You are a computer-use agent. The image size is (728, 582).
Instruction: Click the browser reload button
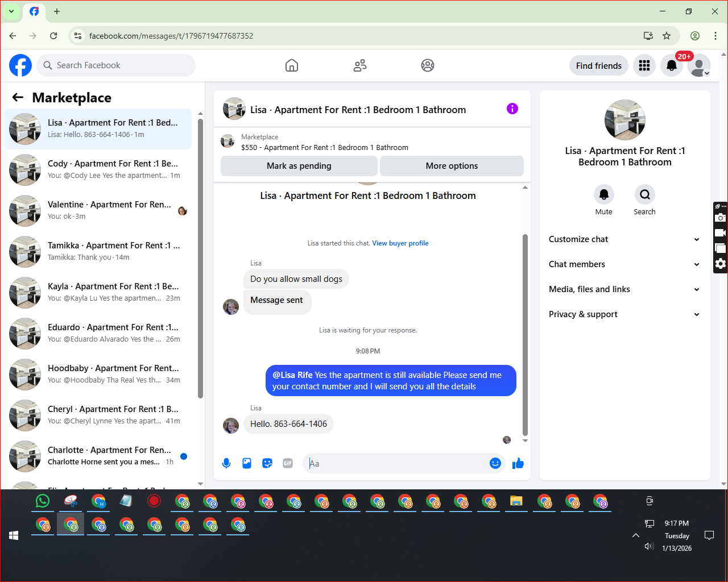click(x=53, y=36)
